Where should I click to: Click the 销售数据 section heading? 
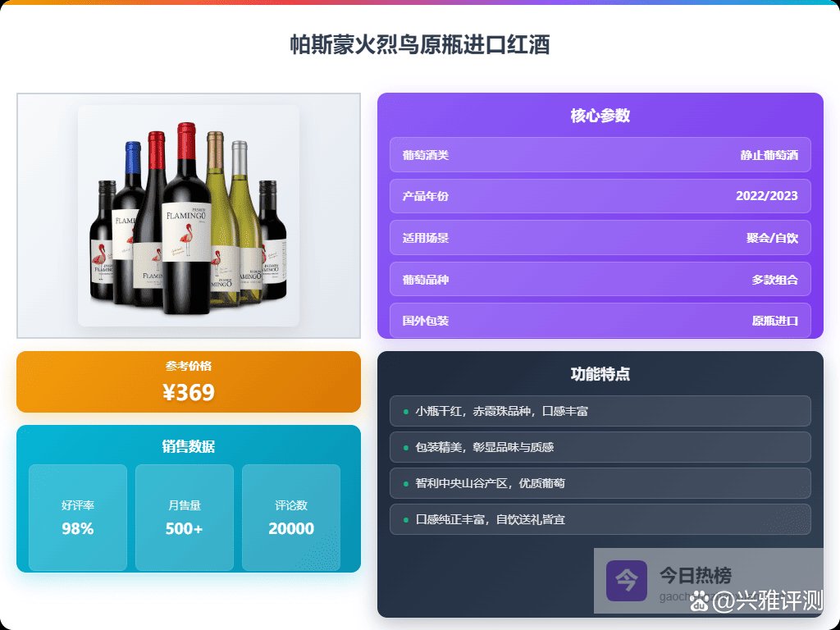tap(189, 446)
